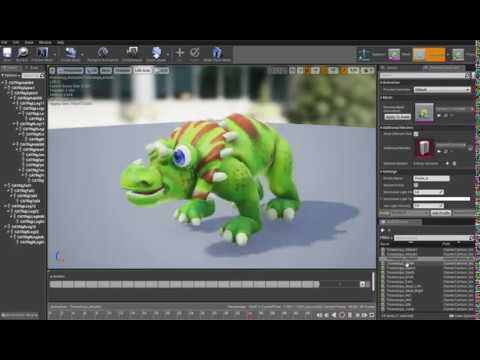Open the Help menu
480x360 pixels.
[x=60, y=42]
